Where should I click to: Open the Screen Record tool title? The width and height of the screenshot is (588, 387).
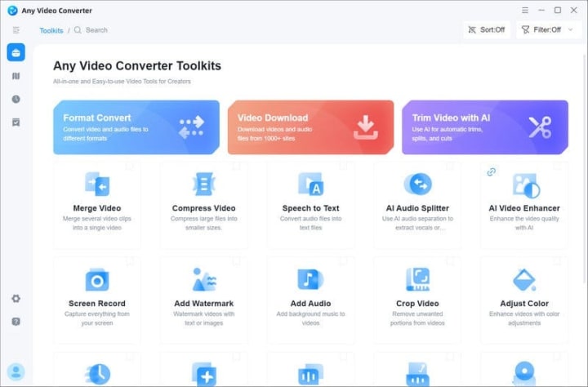pos(97,304)
